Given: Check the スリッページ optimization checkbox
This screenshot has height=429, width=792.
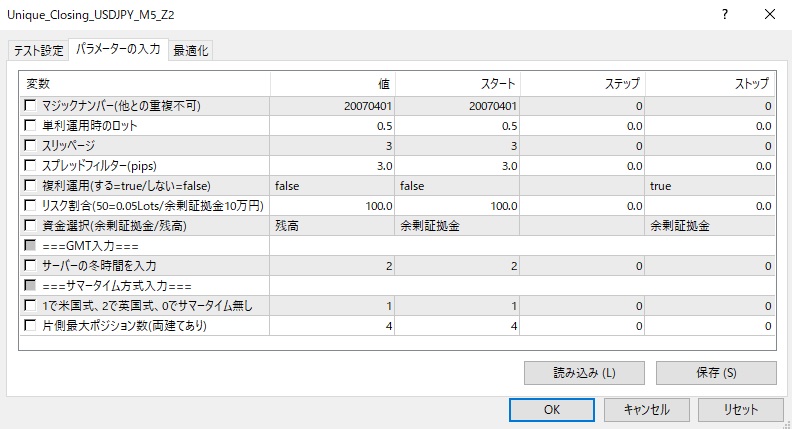Looking at the screenshot, I should [x=30, y=146].
